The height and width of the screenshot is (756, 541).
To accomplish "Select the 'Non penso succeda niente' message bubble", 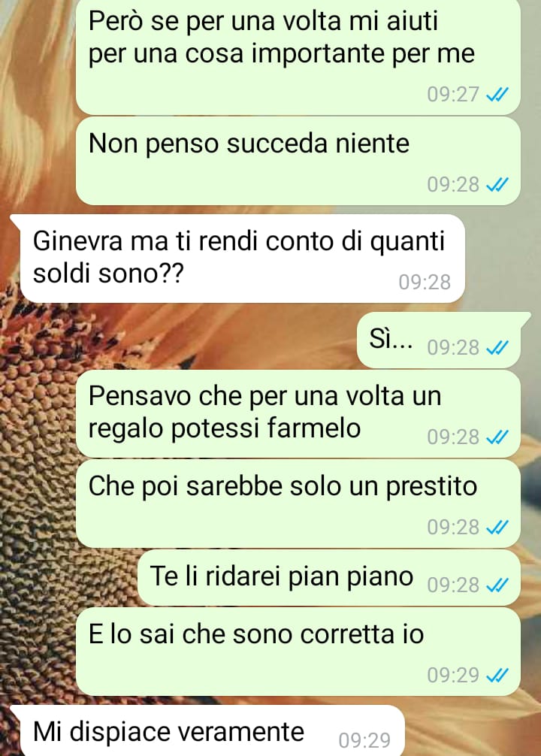I will 298,161.
